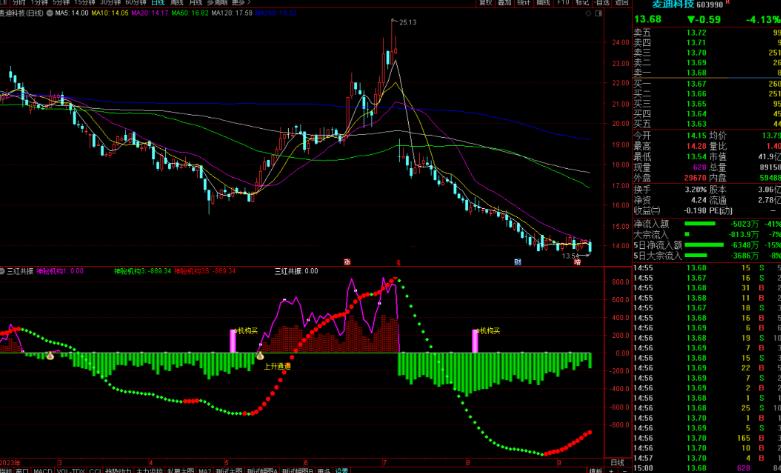Click the second pink 机构买 signal bar near month 8
This screenshot has width=781, height=473.
click(x=475, y=341)
